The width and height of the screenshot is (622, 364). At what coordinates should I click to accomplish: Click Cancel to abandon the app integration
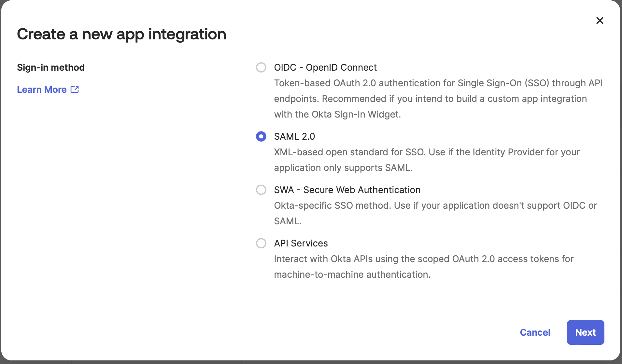click(535, 332)
